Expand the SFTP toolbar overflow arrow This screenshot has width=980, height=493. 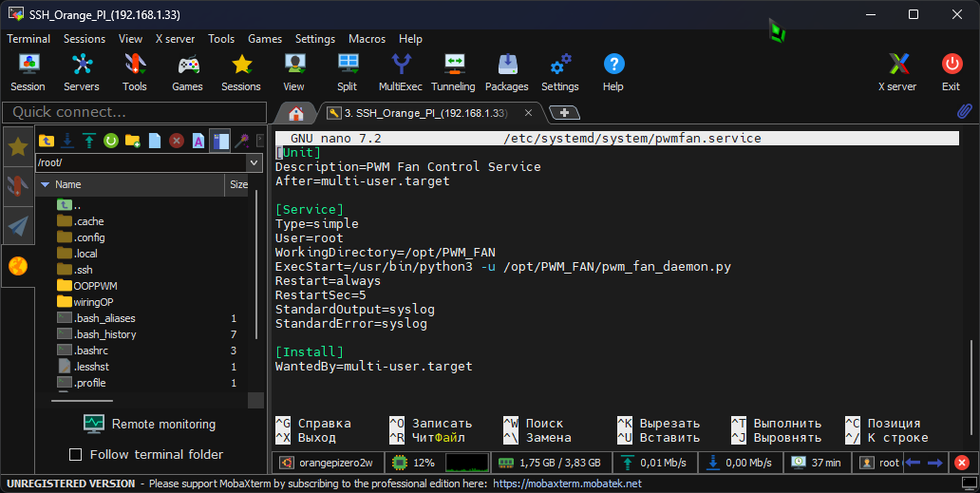(x=260, y=142)
